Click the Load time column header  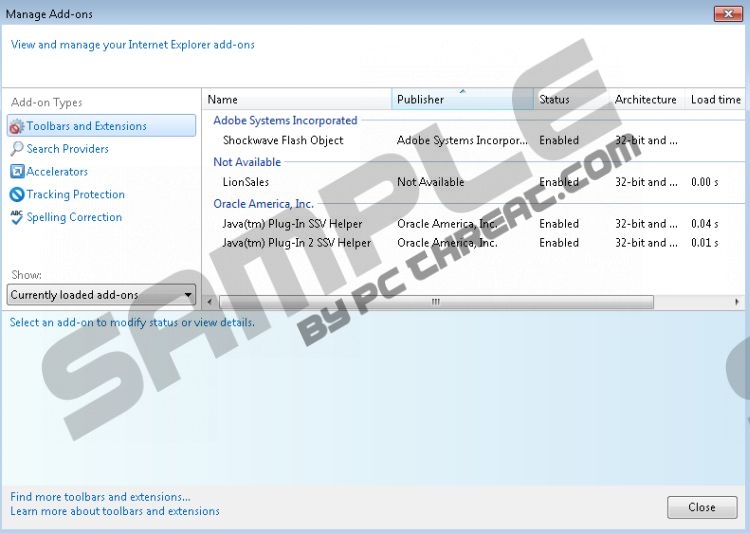coord(715,100)
